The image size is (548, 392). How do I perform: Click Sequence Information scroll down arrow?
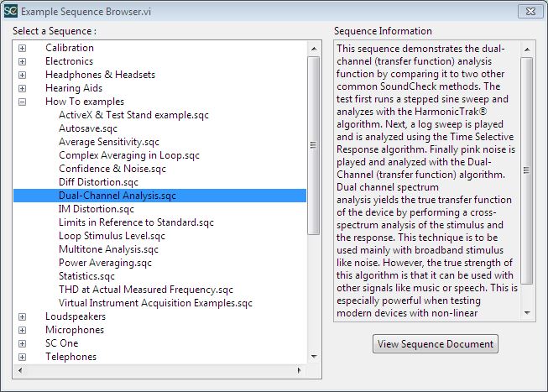(527, 313)
